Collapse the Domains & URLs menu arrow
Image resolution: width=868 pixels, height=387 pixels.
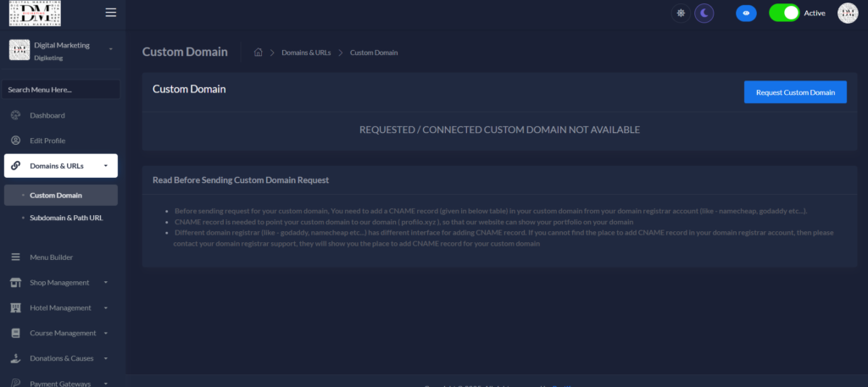point(106,165)
